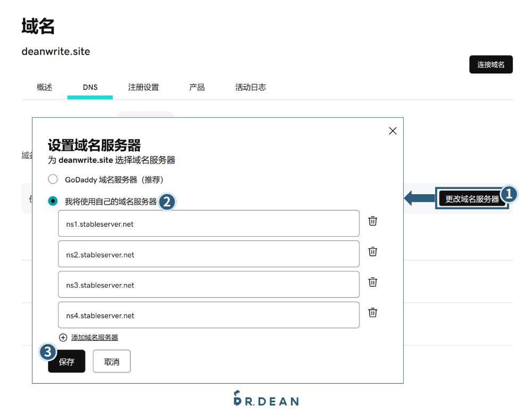Click the highlighted arrow pointing at 更改域名服务器
The image size is (532, 415).
(420, 198)
